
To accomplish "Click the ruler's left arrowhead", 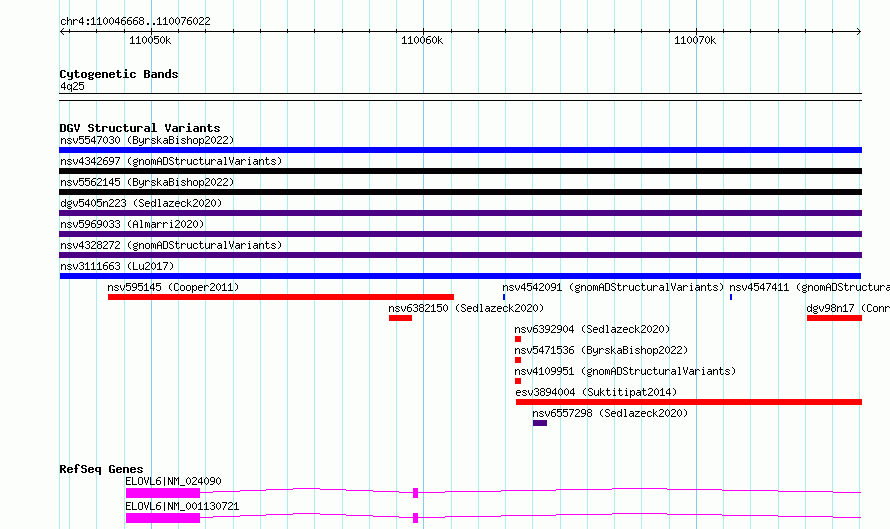I will point(62,31).
